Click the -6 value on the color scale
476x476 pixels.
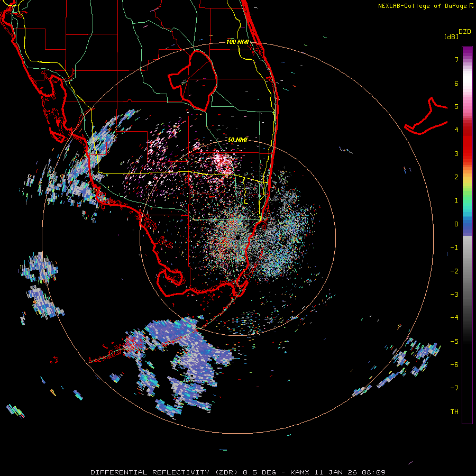454,365
